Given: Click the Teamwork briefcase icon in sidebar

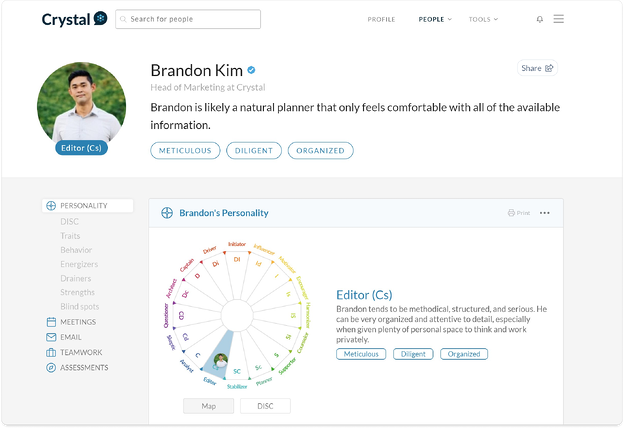Looking at the screenshot, I should point(51,352).
